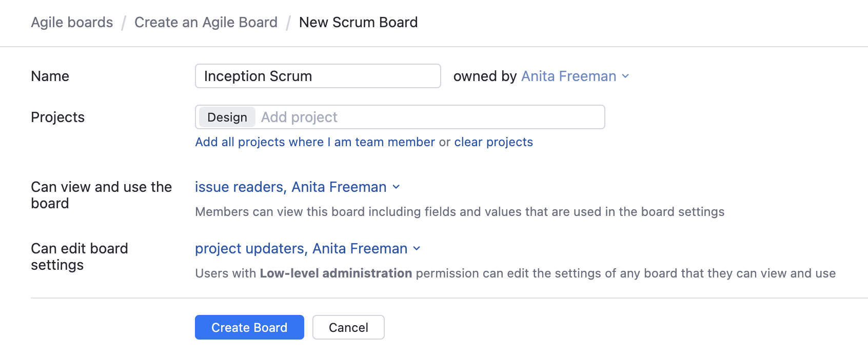The image size is (868, 357).
Task: Click 'Create Board' to save the board
Action: pyautogui.click(x=249, y=327)
